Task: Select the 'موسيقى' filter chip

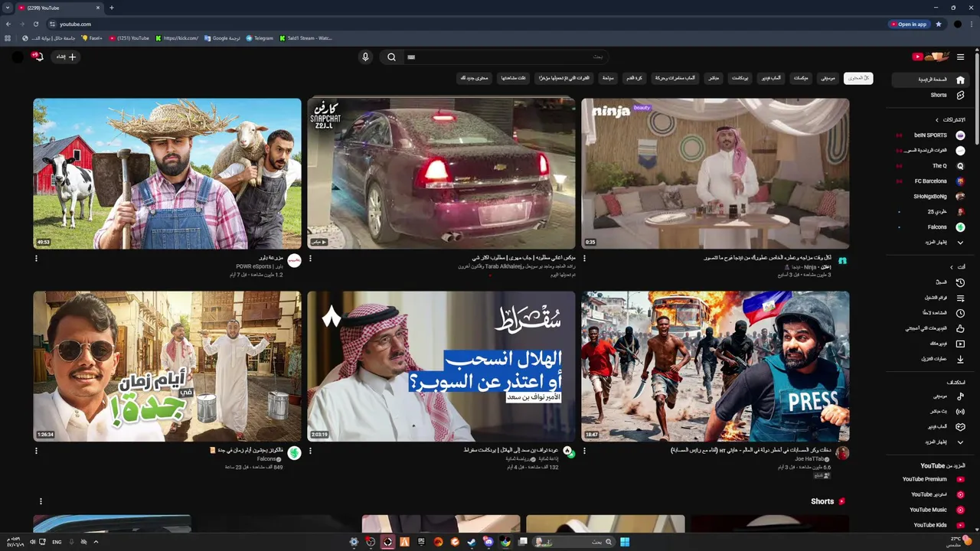Action: (x=828, y=78)
